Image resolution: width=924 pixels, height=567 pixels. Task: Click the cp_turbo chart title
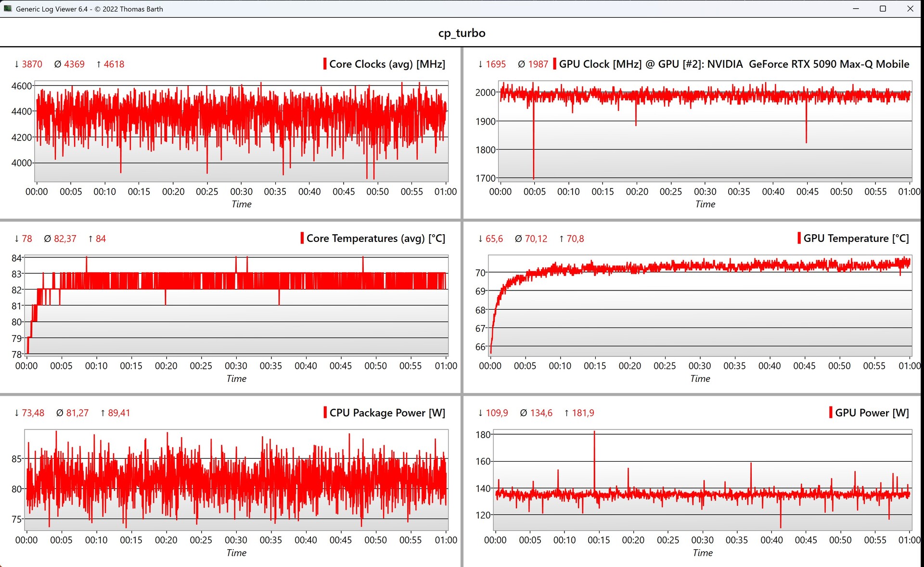462,33
